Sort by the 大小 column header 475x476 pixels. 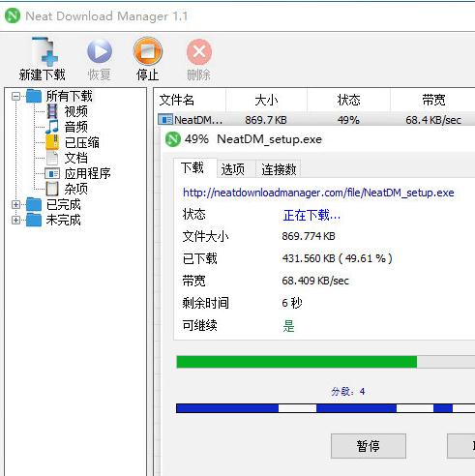(266, 100)
